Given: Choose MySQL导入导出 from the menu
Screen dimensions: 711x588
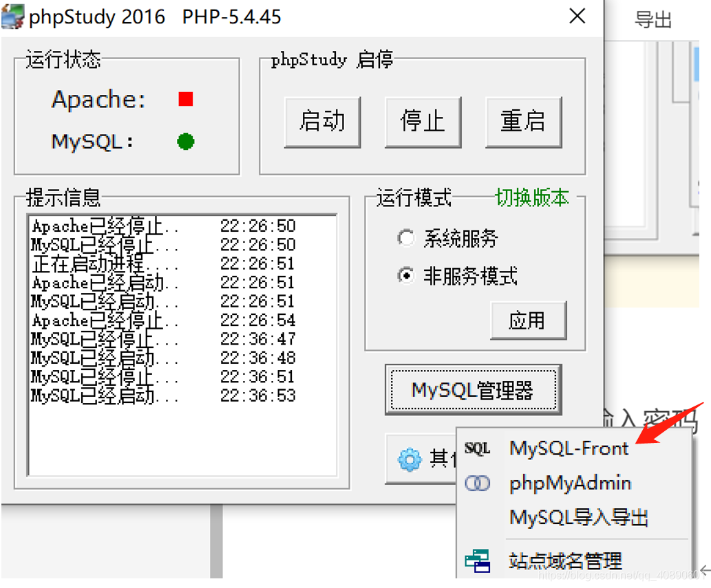Looking at the screenshot, I should pyautogui.click(x=578, y=517).
